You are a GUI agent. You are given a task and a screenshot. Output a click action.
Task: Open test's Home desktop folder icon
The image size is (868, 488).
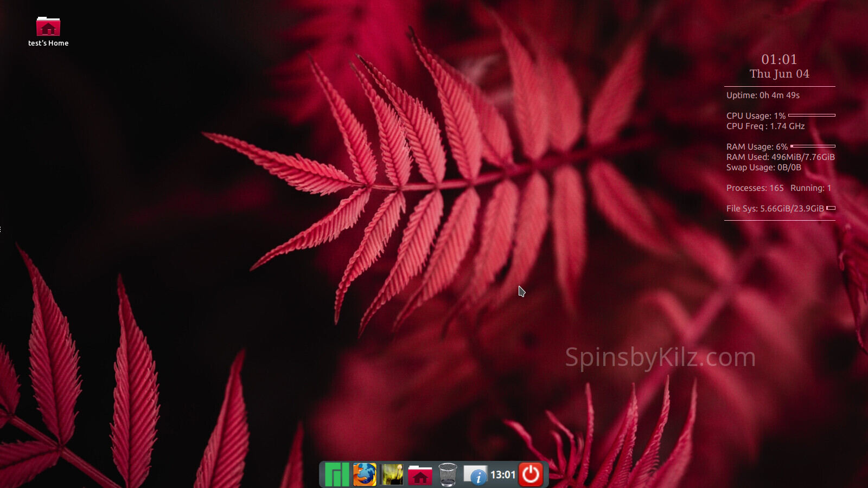click(x=48, y=27)
